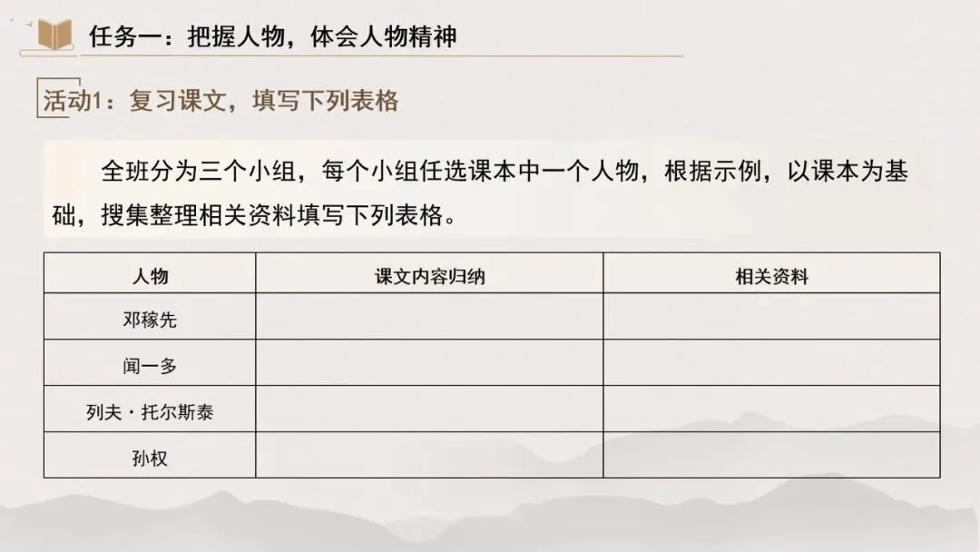Click 列夫·托尔斯泰's 相关资料 empty cell
Image resolution: width=980 pixels, height=552 pixels.
click(771, 412)
